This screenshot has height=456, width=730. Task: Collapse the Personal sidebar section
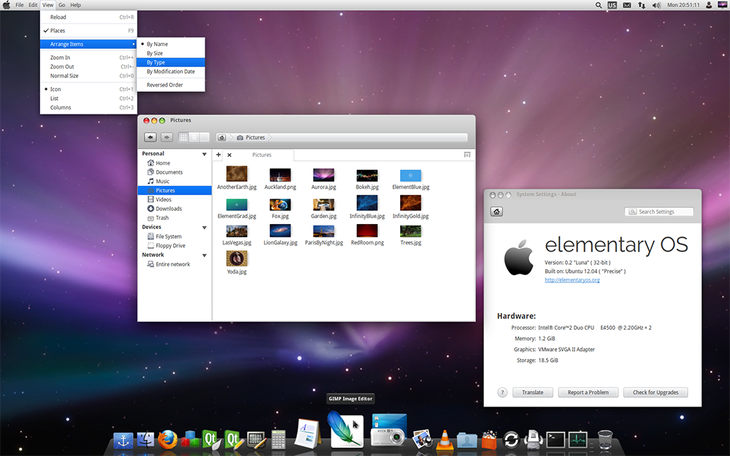pyautogui.click(x=204, y=154)
